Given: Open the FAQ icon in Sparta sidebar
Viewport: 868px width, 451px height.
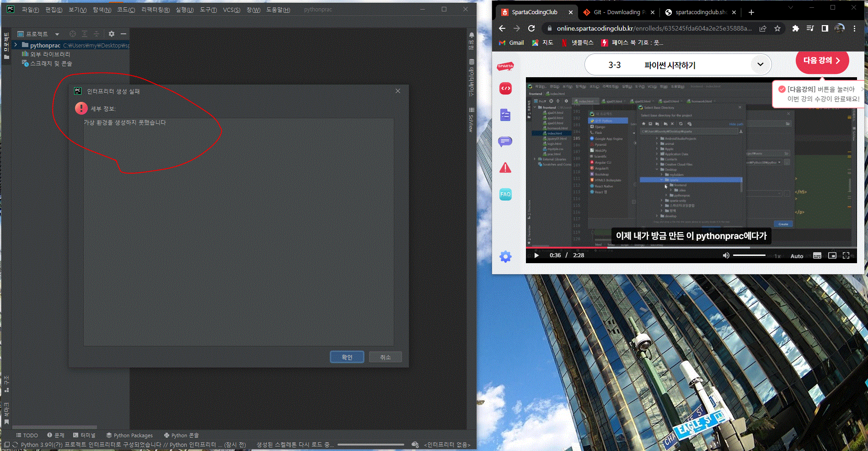Looking at the screenshot, I should pyautogui.click(x=505, y=194).
